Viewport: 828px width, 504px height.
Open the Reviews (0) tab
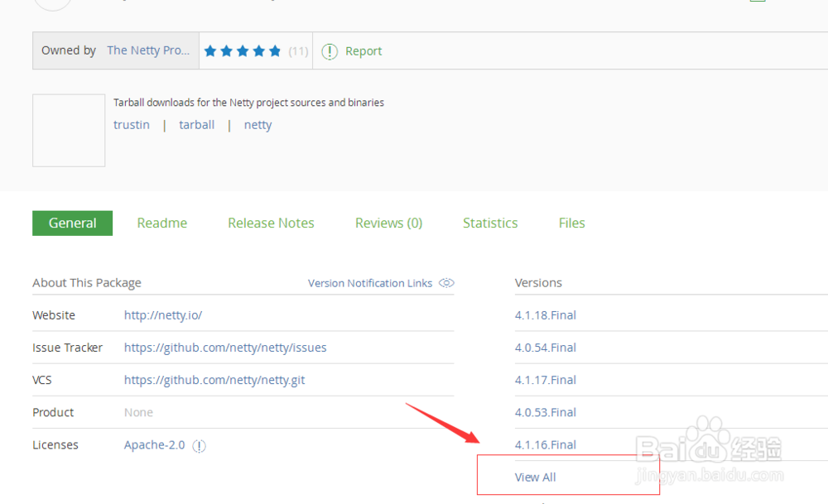coord(388,223)
